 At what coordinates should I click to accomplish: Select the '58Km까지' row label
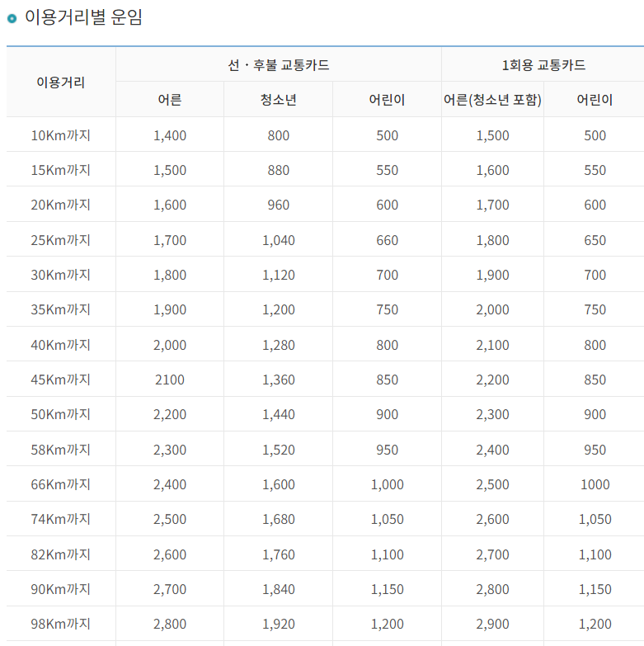pyautogui.click(x=61, y=450)
